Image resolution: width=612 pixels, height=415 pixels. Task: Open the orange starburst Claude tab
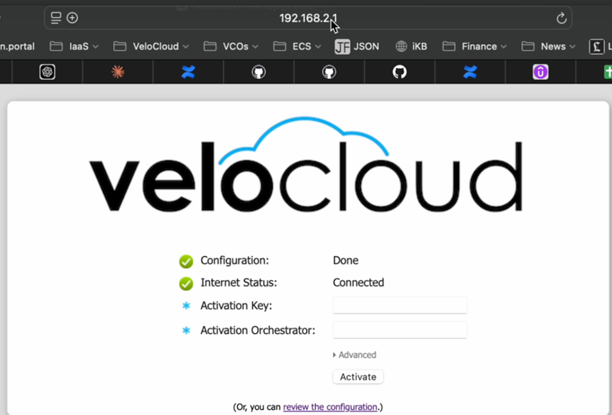pos(118,72)
